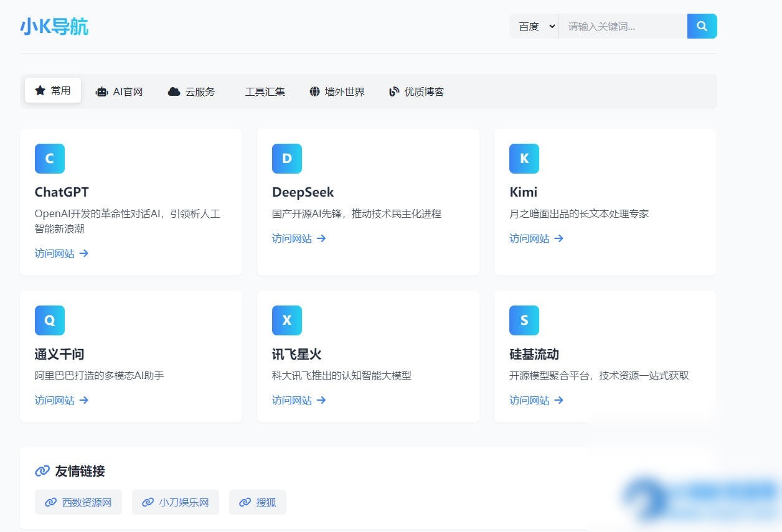782x532 pixels.
Task: Click the star icon on the 常用 tab
Action: coord(39,90)
